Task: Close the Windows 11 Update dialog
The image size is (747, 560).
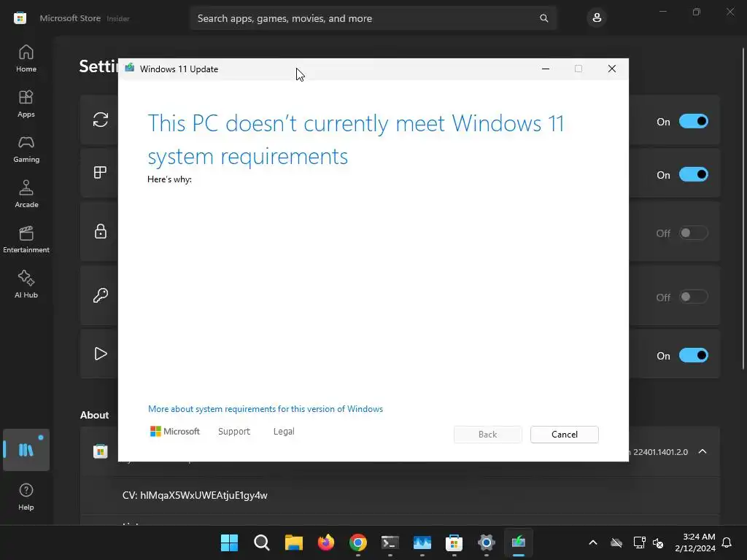Action: pos(612,69)
